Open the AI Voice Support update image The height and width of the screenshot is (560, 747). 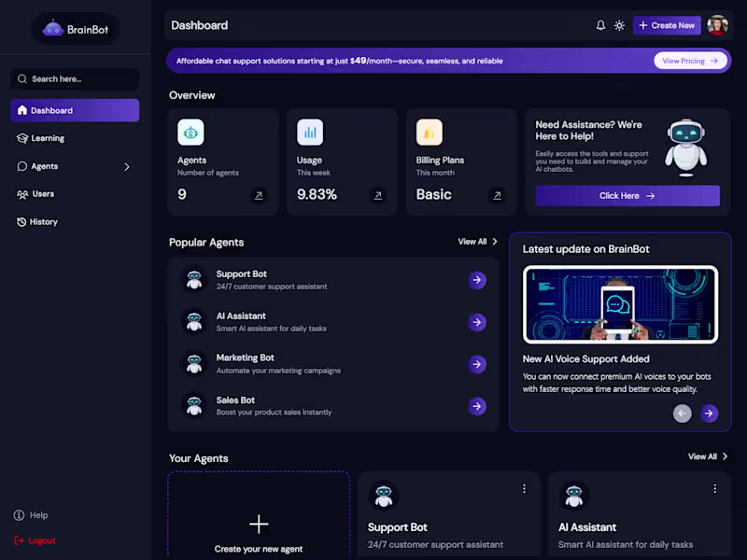(620, 304)
